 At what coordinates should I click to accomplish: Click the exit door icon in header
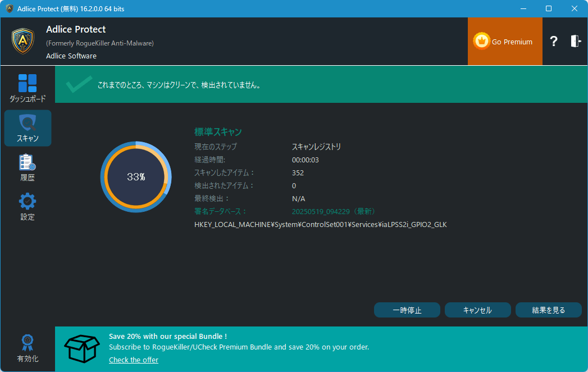click(x=576, y=41)
